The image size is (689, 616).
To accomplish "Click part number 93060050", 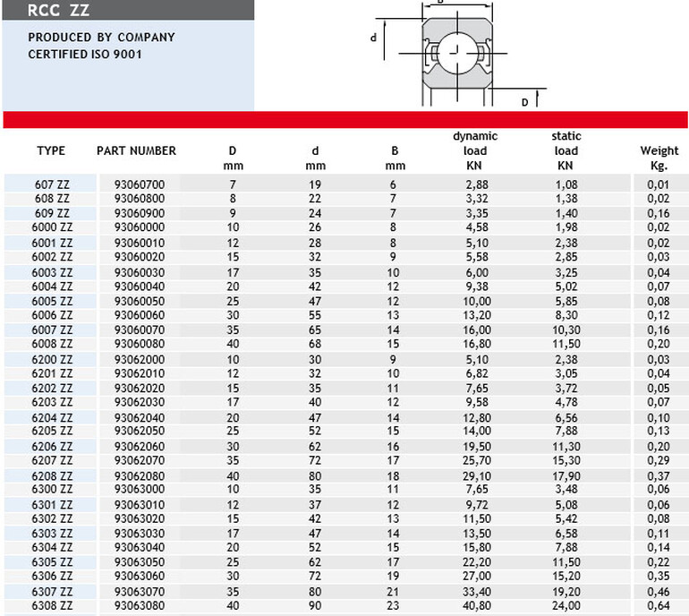I will (140, 302).
